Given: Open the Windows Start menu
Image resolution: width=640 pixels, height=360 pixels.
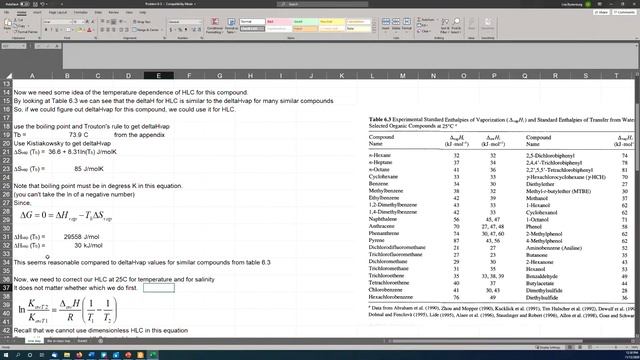Looking at the screenshot, I should click(x=6, y=355).
